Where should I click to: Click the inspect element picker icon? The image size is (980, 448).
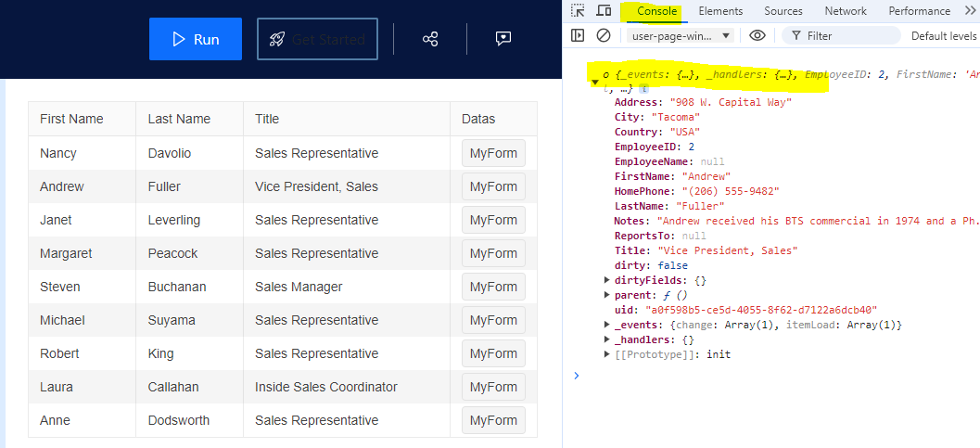click(578, 11)
